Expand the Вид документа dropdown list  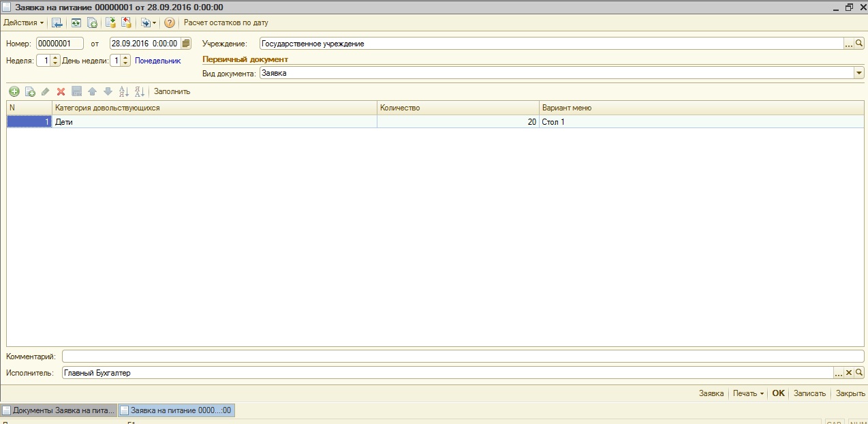pyautogui.click(x=858, y=74)
